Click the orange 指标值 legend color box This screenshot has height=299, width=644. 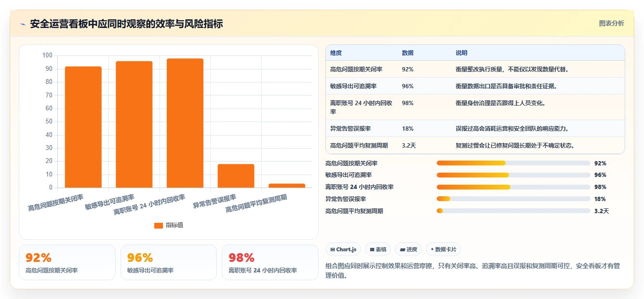(x=159, y=226)
